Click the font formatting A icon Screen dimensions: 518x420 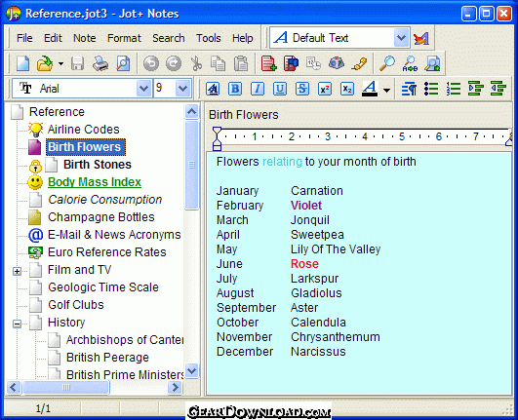coord(213,89)
